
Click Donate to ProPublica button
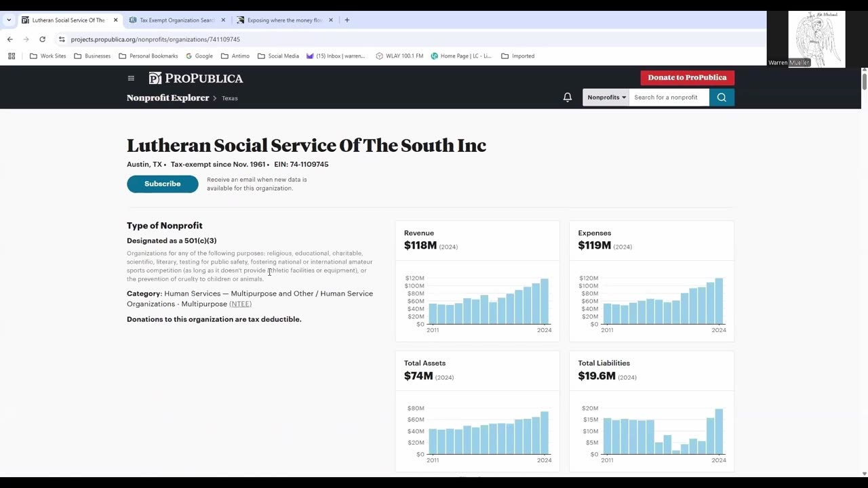(687, 77)
